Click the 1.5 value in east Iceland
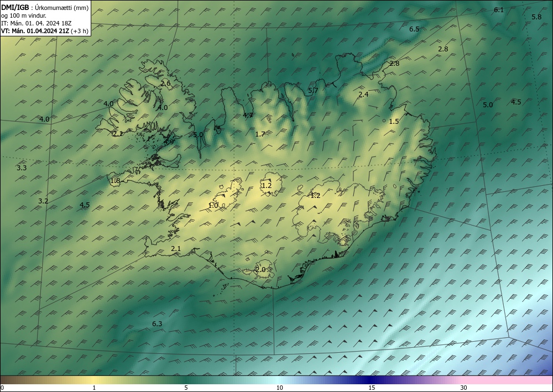Viewport: 553px width, 392px height. click(394, 121)
